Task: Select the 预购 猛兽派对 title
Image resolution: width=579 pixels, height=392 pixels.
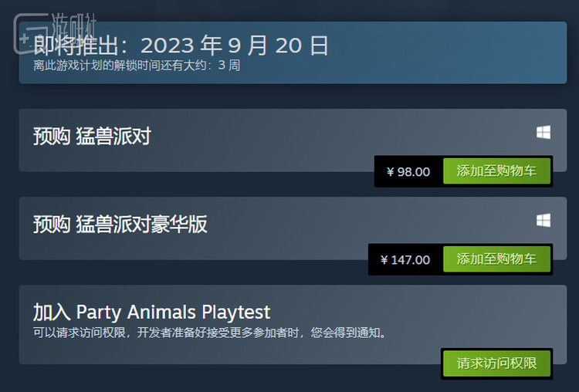Action: (x=92, y=136)
